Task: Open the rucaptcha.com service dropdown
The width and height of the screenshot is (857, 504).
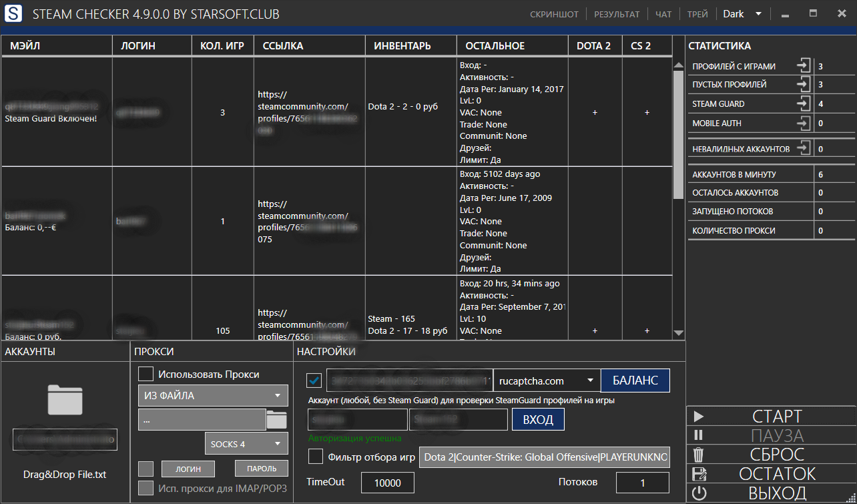Action: (x=546, y=381)
